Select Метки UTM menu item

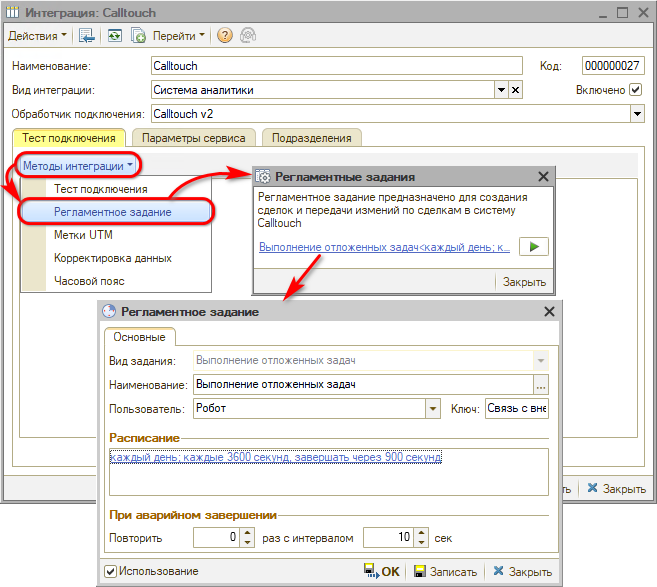click(83, 235)
